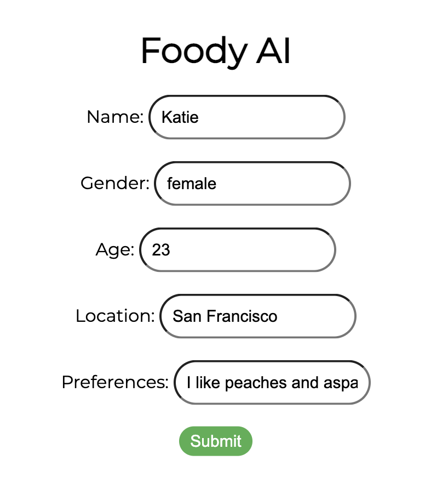Screen dimensions: 448x500
Task: Select the Gender text box
Action: tap(252, 184)
